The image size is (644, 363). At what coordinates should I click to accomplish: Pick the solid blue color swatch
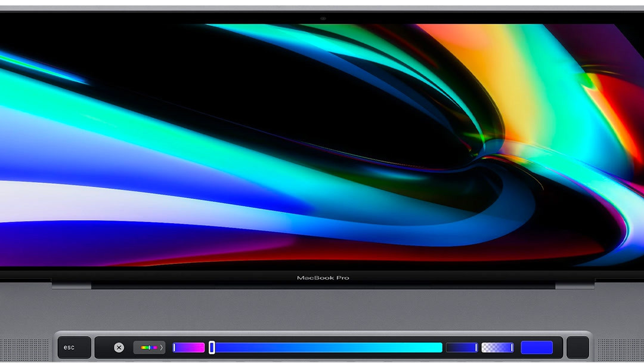click(535, 347)
